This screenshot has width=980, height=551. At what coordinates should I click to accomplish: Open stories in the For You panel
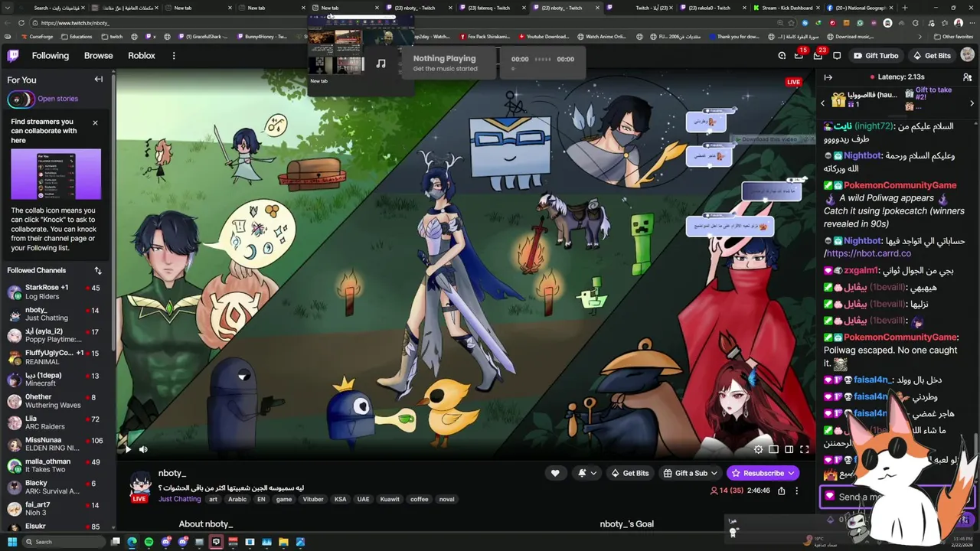click(58, 99)
